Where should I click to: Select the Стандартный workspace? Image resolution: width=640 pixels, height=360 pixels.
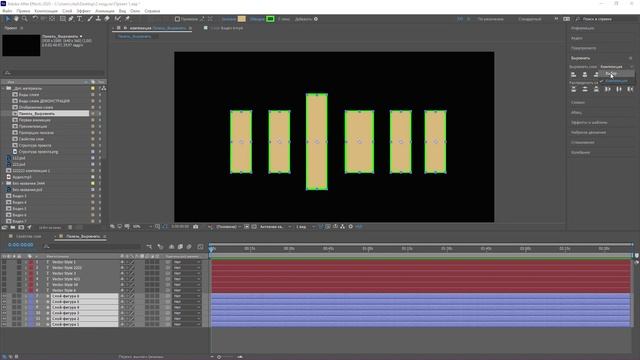click(x=529, y=19)
